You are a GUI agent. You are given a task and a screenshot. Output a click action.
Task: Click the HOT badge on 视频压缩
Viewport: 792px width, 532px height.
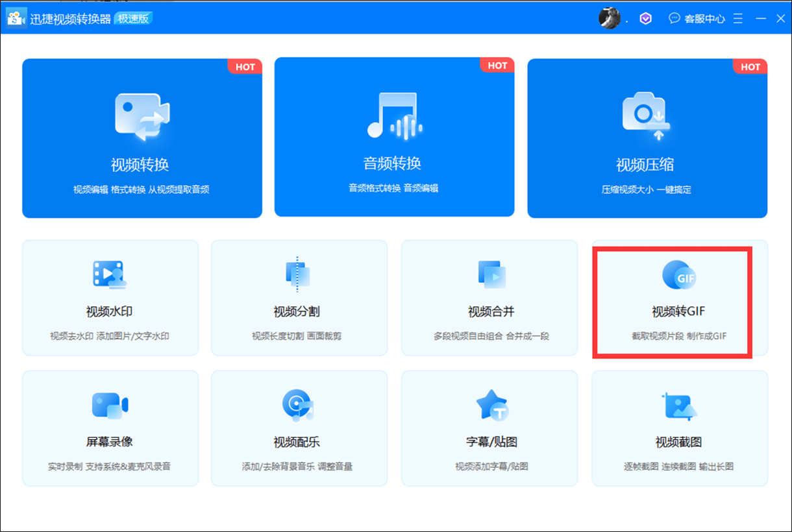click(750, 66)
